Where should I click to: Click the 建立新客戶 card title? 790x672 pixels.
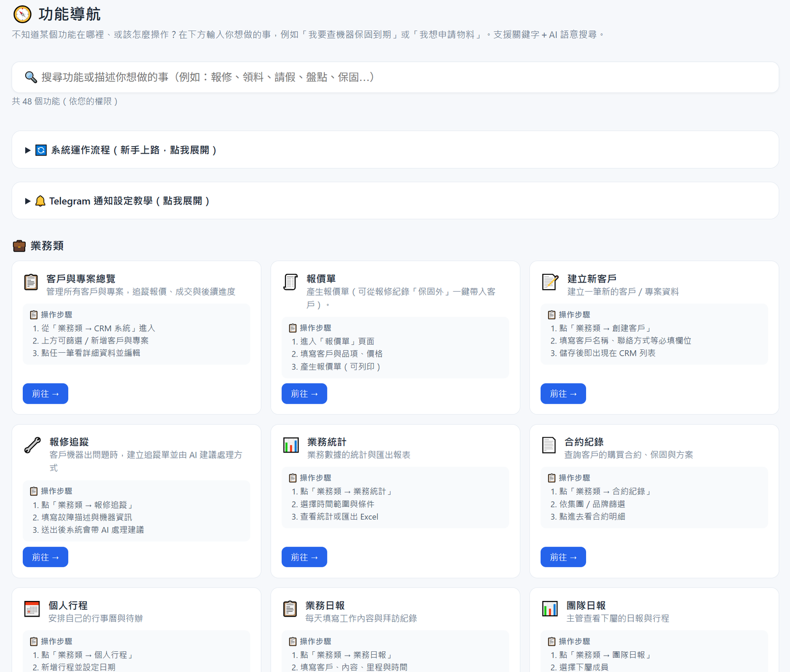point(592,279)
